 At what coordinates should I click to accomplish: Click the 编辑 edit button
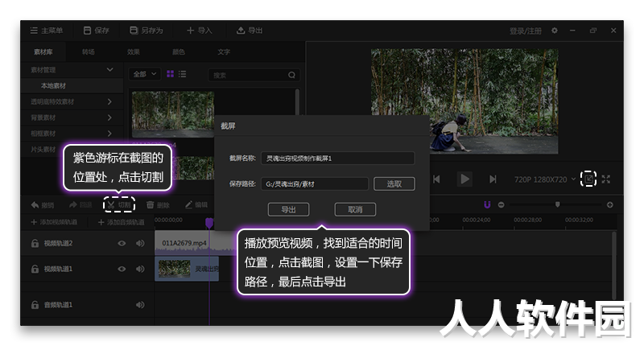196,205
